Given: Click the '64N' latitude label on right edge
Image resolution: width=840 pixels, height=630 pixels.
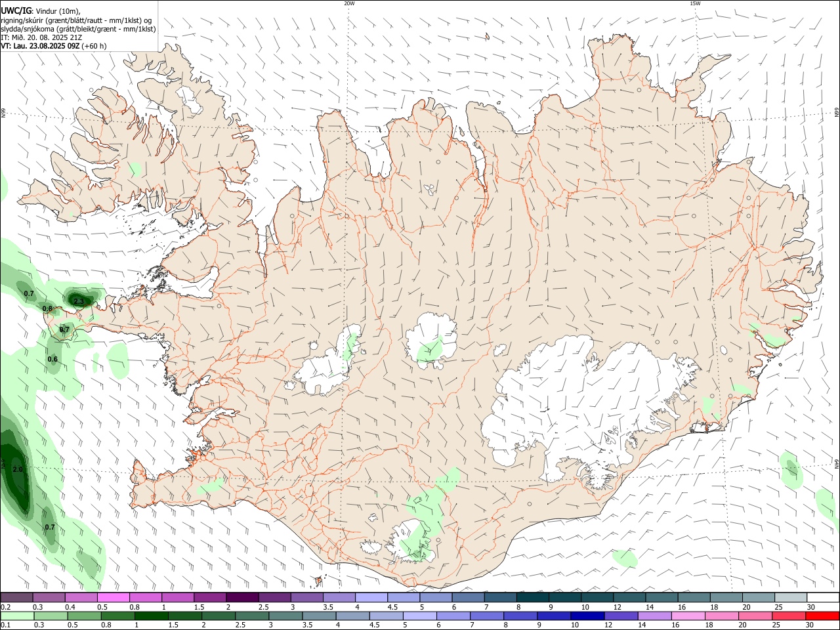Looking at the screenshot, I should [837, 463].
